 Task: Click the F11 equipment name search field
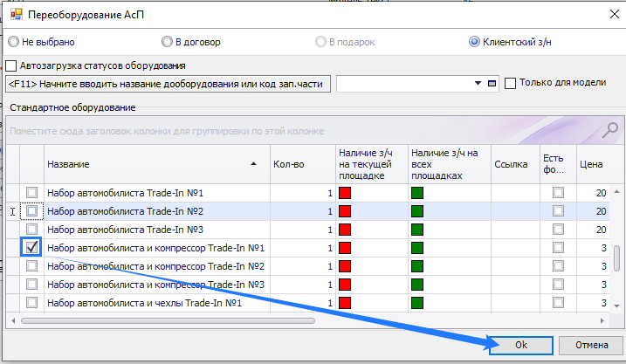point(168,84)
